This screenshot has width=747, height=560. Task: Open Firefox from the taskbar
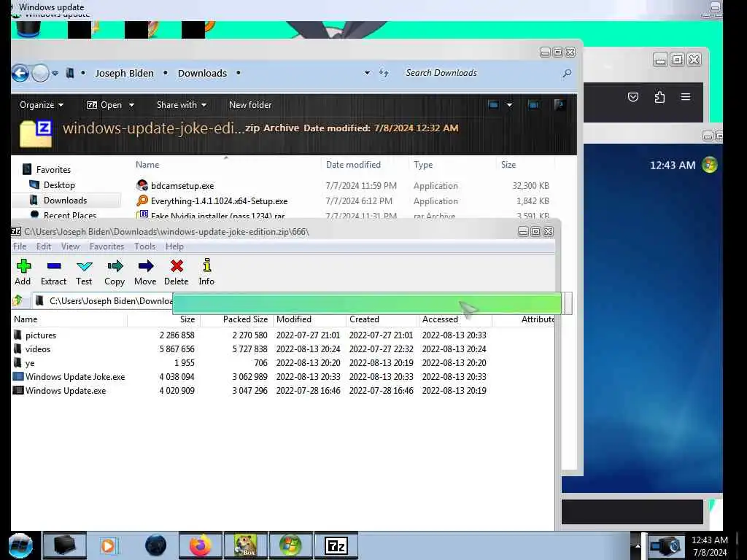pos(201,545)
